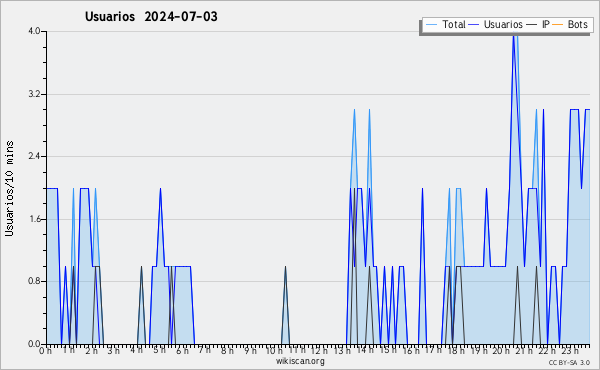Click the 12 h x-axis label
600x370 pixels.
(x=319, y=351)
